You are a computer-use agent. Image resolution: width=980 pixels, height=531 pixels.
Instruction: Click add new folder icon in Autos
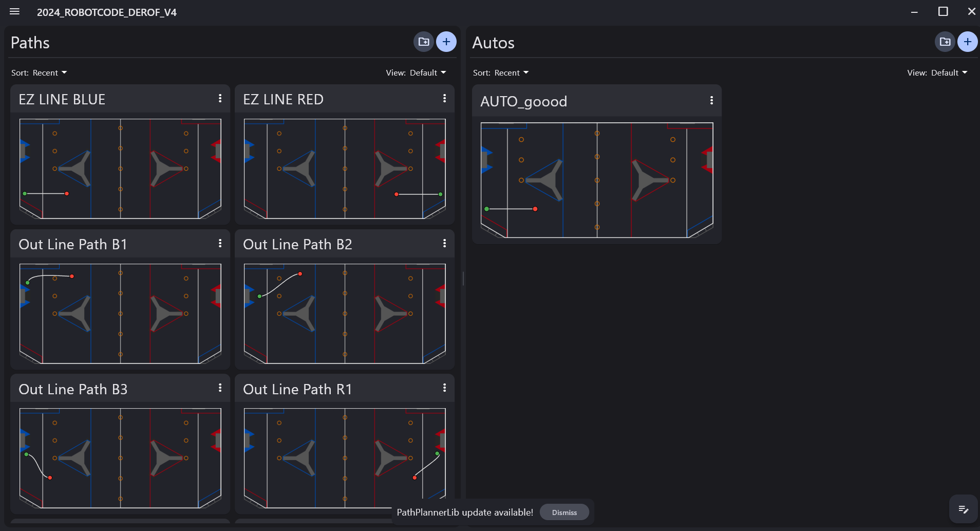(x=945, y=42)
